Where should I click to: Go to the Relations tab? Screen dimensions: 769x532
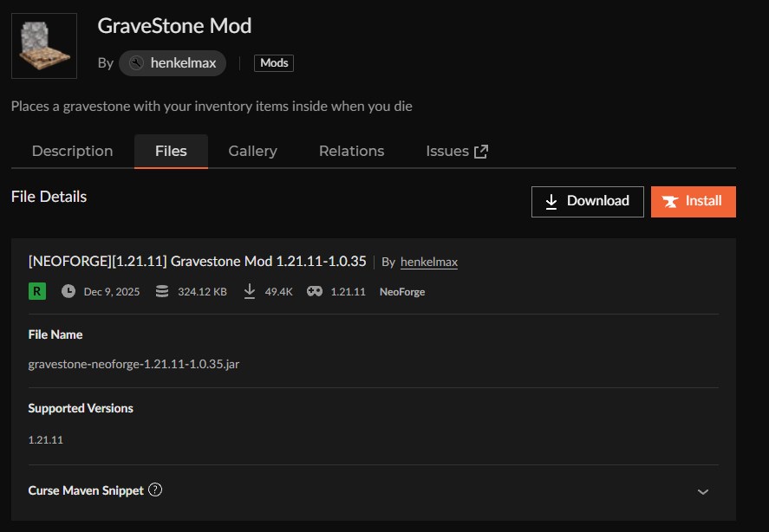pos(351,151)
